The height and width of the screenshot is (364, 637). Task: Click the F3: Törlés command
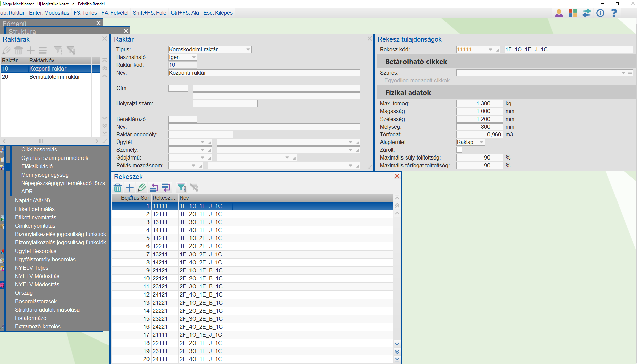pyautogui.click(x=85, y=13)
